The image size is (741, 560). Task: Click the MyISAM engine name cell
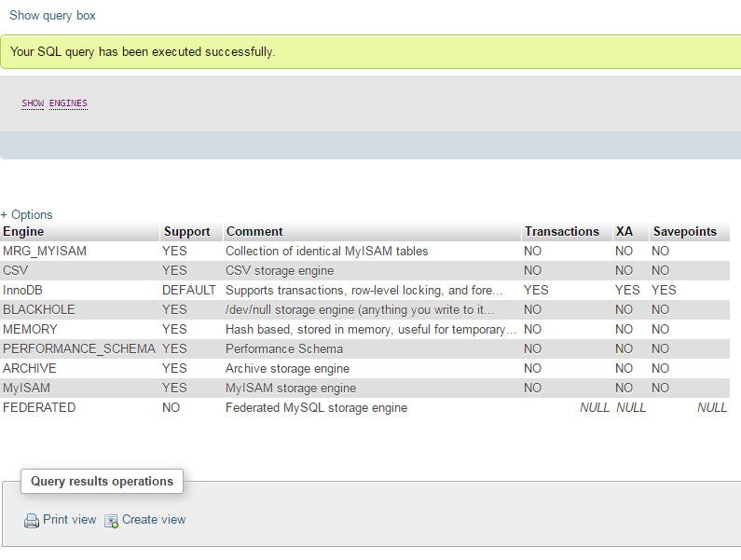click(x=26, y=388)
